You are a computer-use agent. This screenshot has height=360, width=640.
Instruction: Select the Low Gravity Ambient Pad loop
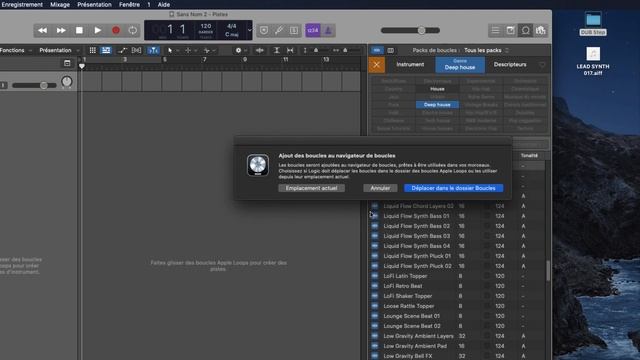coord(457,346)
